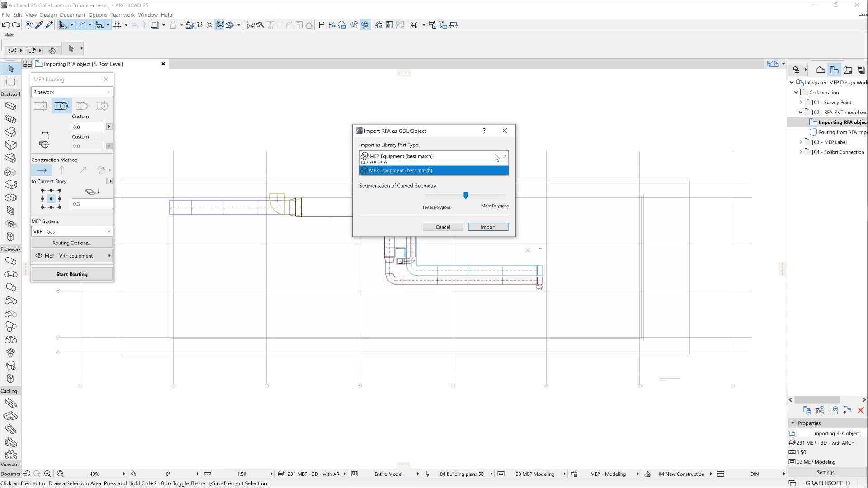
Task: Click the curved geometry segmentation slider
Action: [466, 195]
